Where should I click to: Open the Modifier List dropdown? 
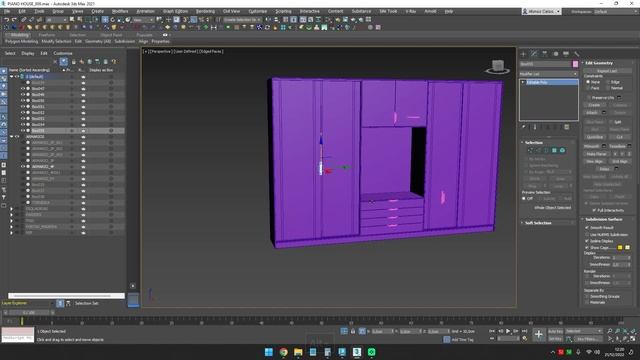(549, 74)
